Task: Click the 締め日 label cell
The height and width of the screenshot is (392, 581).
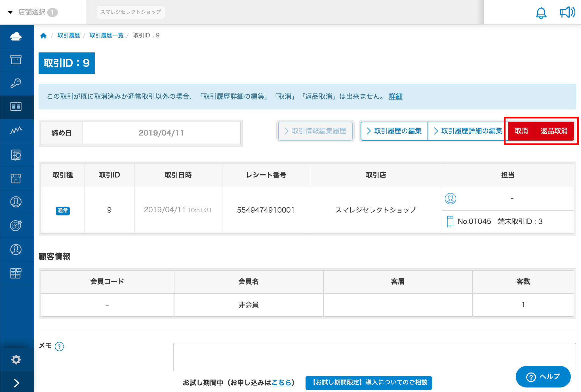Action: [62, 133]
